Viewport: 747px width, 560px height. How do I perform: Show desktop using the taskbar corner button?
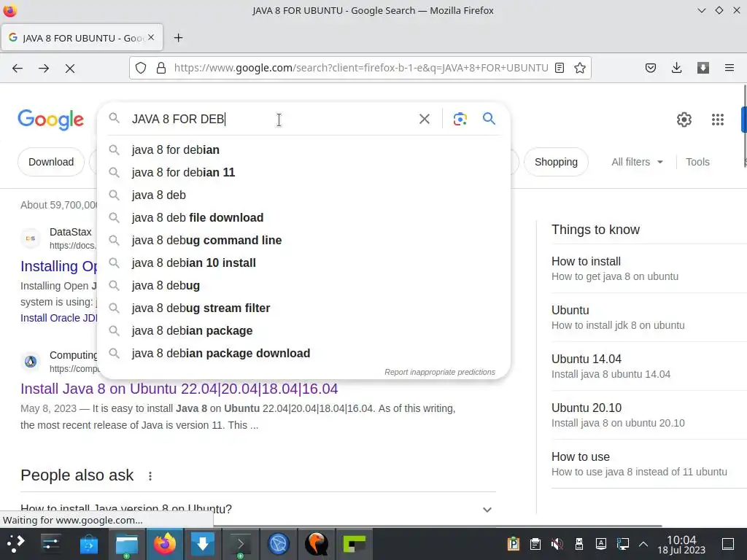pos(728,544)
